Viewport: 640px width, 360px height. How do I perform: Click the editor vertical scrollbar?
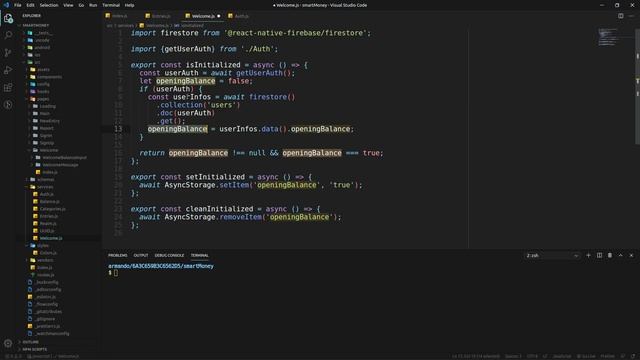point(637,85)
